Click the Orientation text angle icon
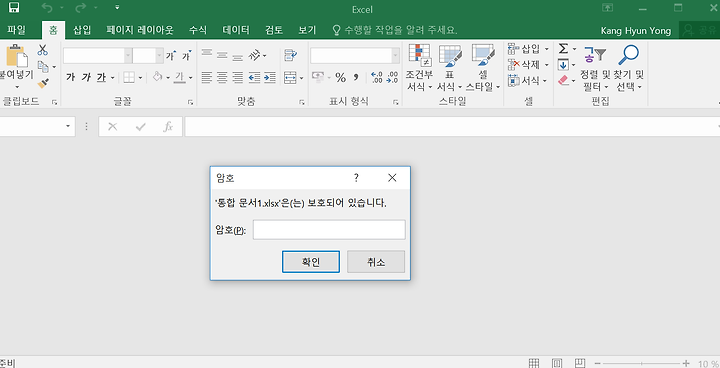720x368 pixels. [x=254, y=56]
